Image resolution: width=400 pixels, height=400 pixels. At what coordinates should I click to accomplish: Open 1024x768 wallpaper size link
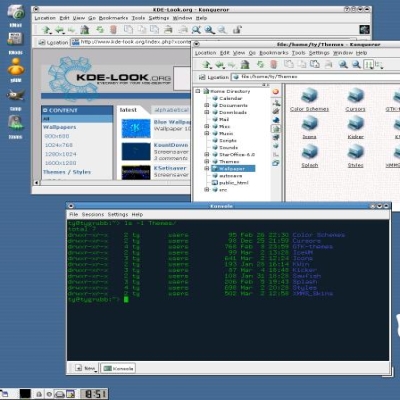59,145
